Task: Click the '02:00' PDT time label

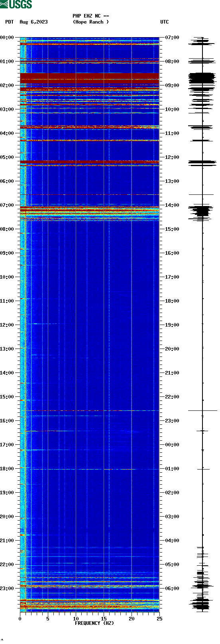Action: [x=7, y=85]
